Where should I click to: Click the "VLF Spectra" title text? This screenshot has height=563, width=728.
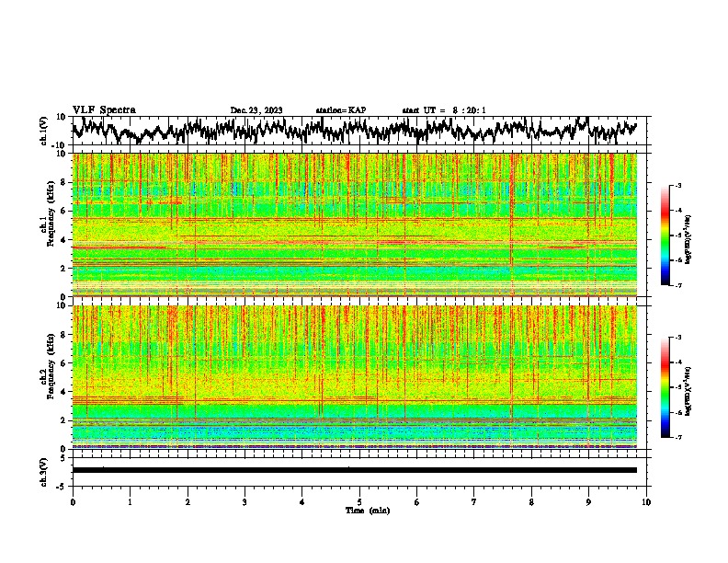pyautogui.click(x=104, y=110)
